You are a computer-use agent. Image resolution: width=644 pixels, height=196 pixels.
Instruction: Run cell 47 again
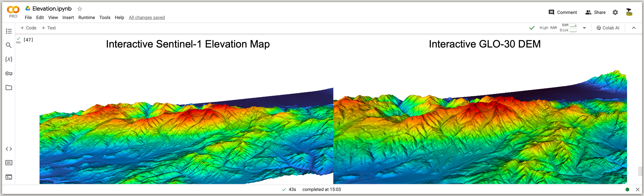pos(28,40)
